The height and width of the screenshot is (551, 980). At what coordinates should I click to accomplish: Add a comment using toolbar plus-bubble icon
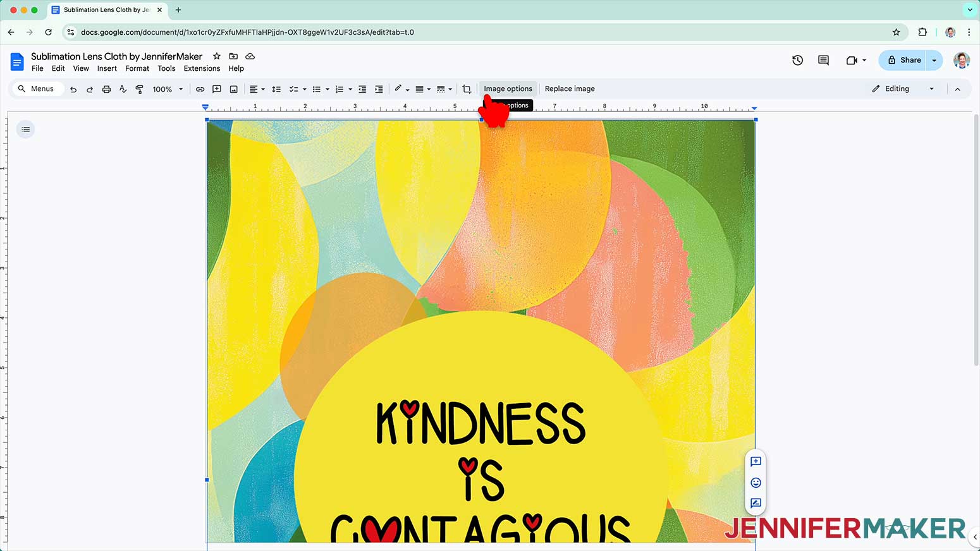point(217,89)
